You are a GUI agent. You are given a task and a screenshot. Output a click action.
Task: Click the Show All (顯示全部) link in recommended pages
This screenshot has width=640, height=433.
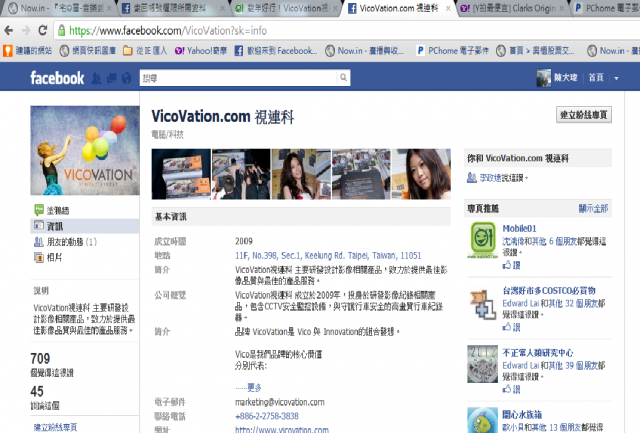593,209
